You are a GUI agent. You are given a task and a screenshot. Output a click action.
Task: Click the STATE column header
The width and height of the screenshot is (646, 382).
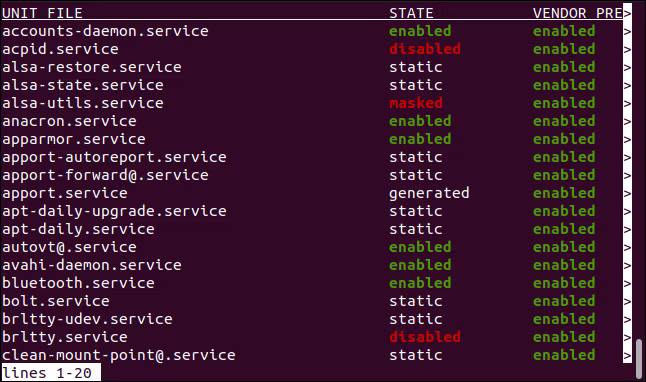[411, 13]
